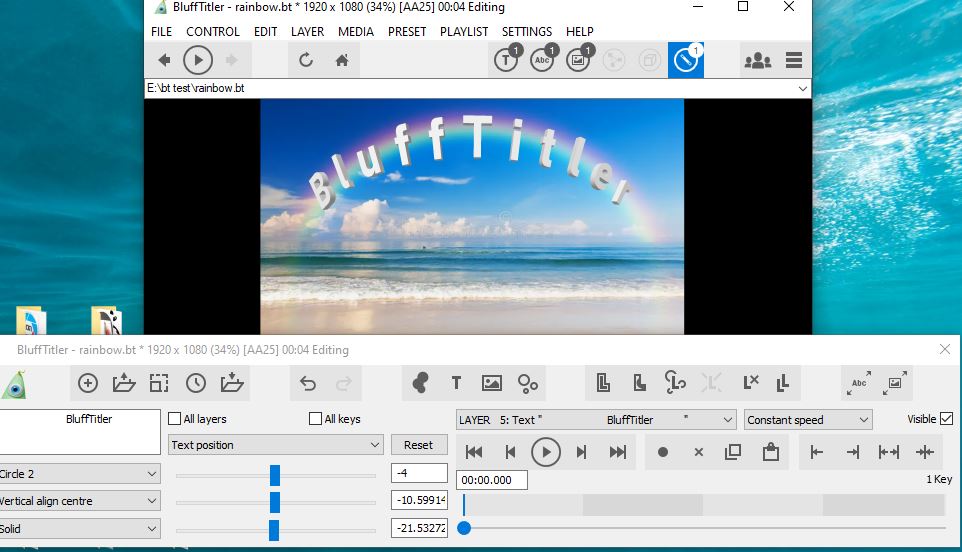Click the undo arrow in the tool window
Image resolution: width=962 pixels, height=552 pixels.
308,383
